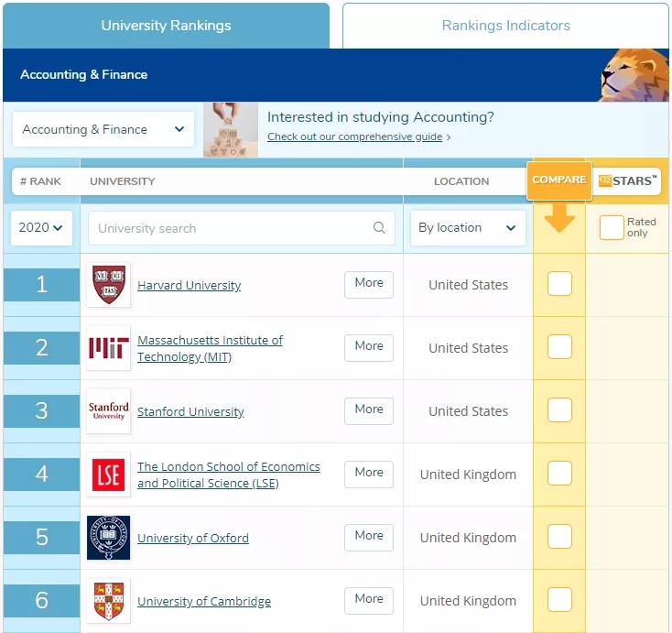Tick compare checkbox for University of Oxford
This screenshot has height=633, width=672.
559,537
